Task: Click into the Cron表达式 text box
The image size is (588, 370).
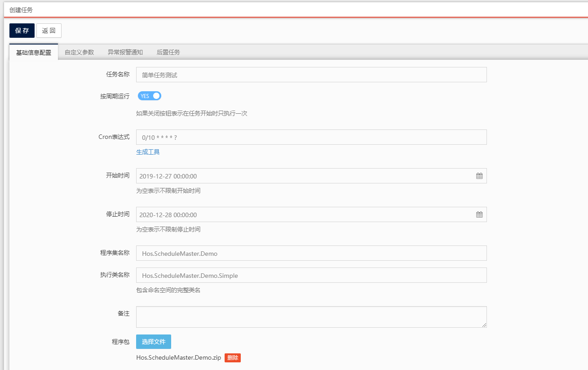Action: pos(311,137)
